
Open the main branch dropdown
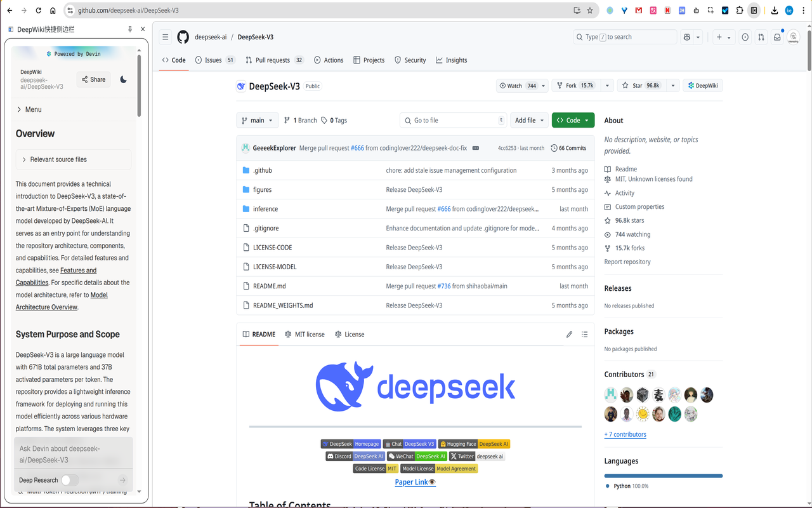257,120
